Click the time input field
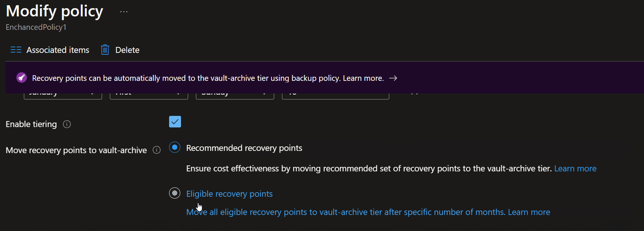Screen dimensions: 644x231 pos(335,94)
